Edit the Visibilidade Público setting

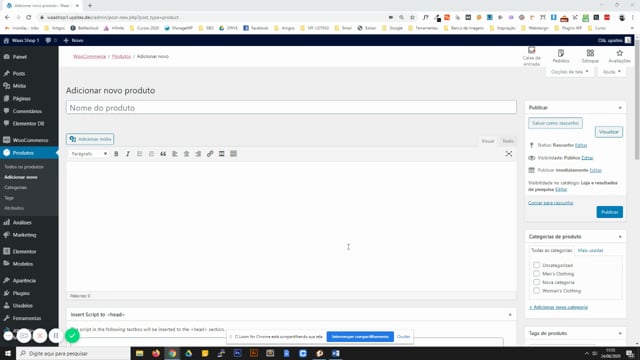[587, 158]
